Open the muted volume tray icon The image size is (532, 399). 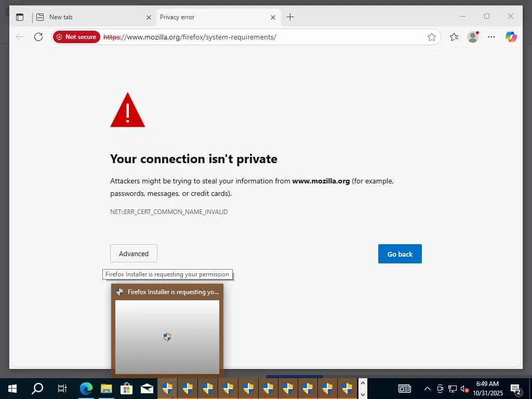464,389
